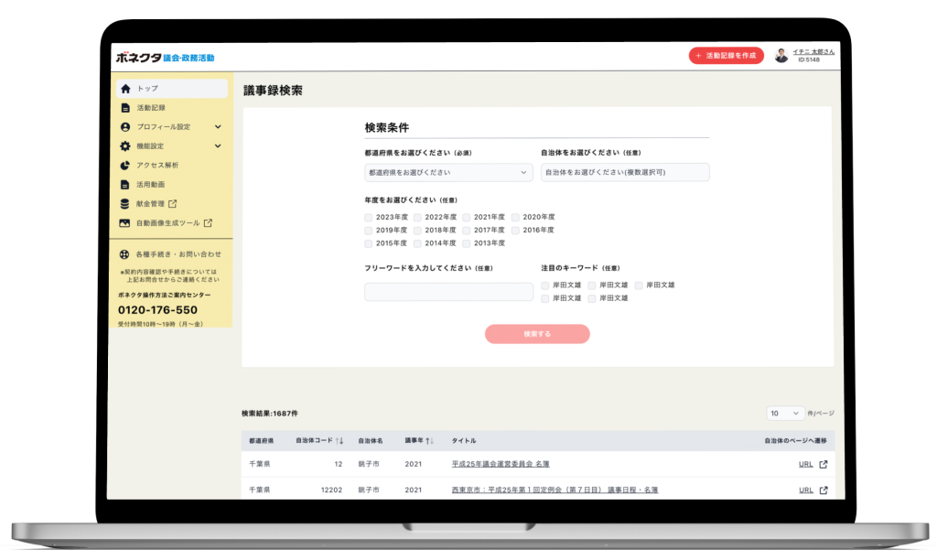Click the coin stack icon beside 献金管理
The height and width of the screenshot is (560, 937).
[124, 204]
